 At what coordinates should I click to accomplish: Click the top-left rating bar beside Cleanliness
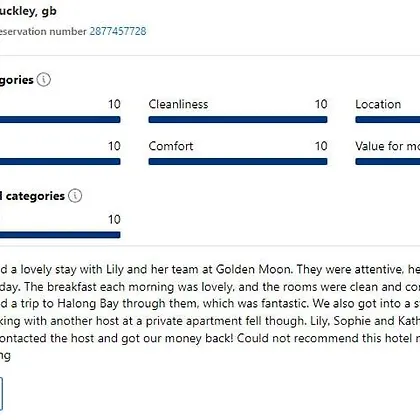(x=60, y=120)
